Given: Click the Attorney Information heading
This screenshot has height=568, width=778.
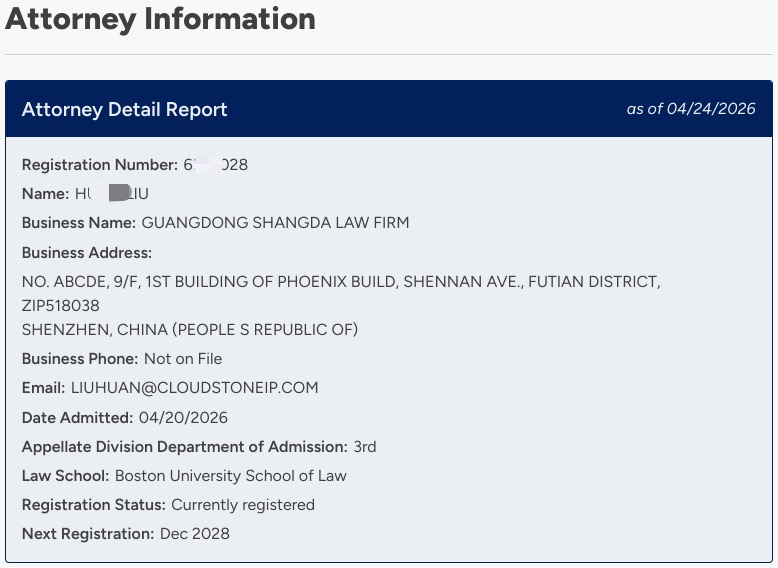Looking at the screenshot, I should [160, 20].
